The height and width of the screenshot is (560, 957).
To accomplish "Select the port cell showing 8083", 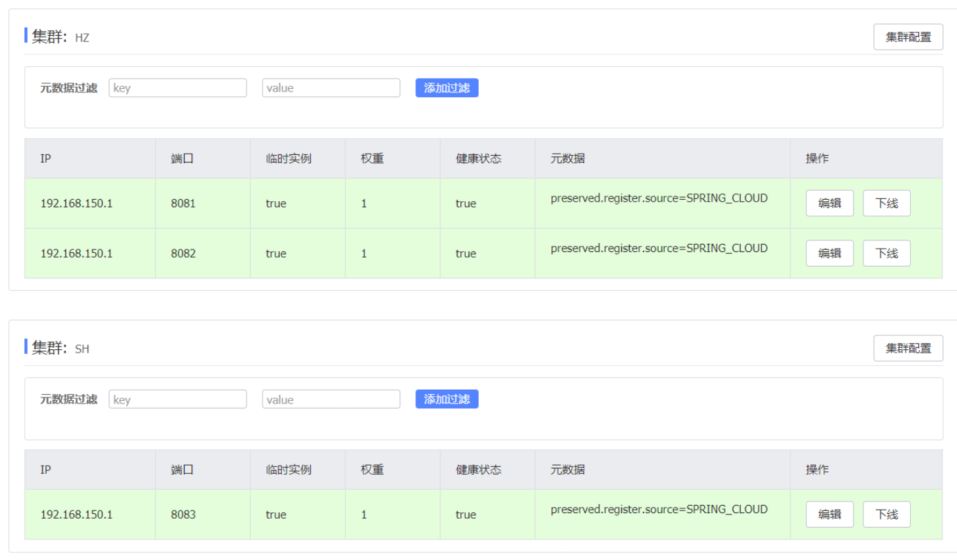I will [x=183, y=515].
